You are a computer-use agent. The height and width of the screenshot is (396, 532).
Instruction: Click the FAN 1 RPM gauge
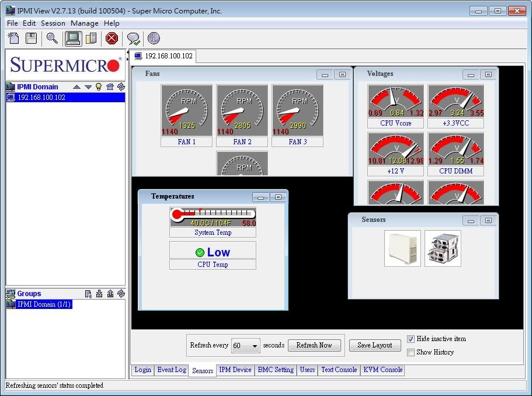point(187,110)
